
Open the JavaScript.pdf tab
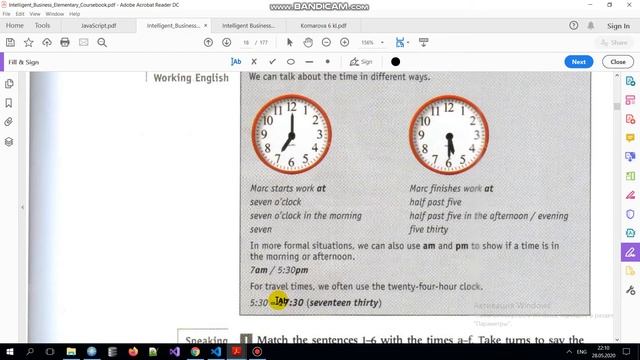point(98,25)
